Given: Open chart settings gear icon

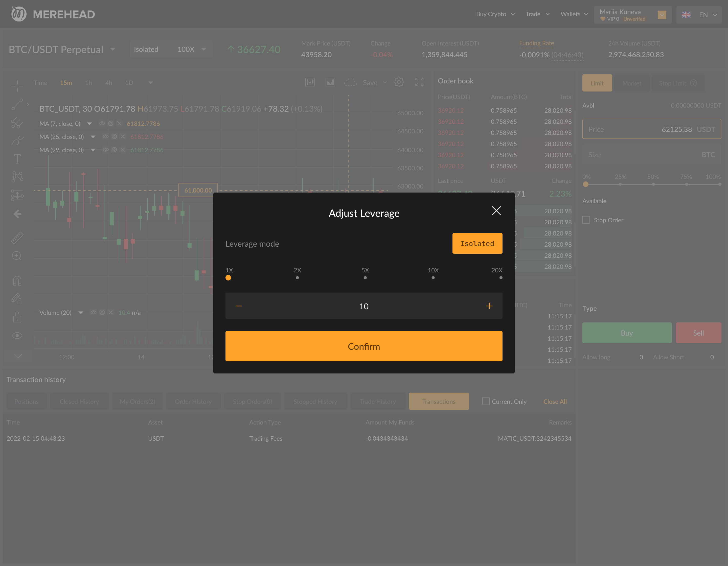Looking at the screenshot, I should (x=399, y=82).
